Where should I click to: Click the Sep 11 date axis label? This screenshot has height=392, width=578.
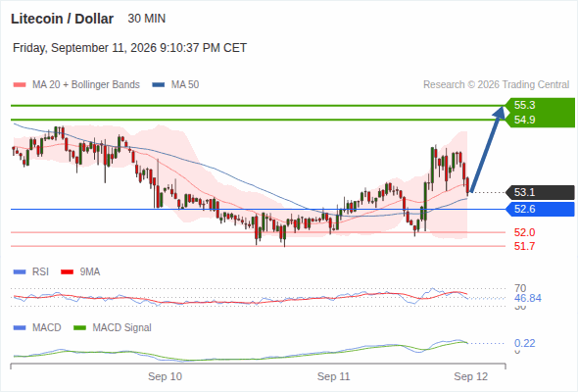pyautogui.click(x=333, y=376)
